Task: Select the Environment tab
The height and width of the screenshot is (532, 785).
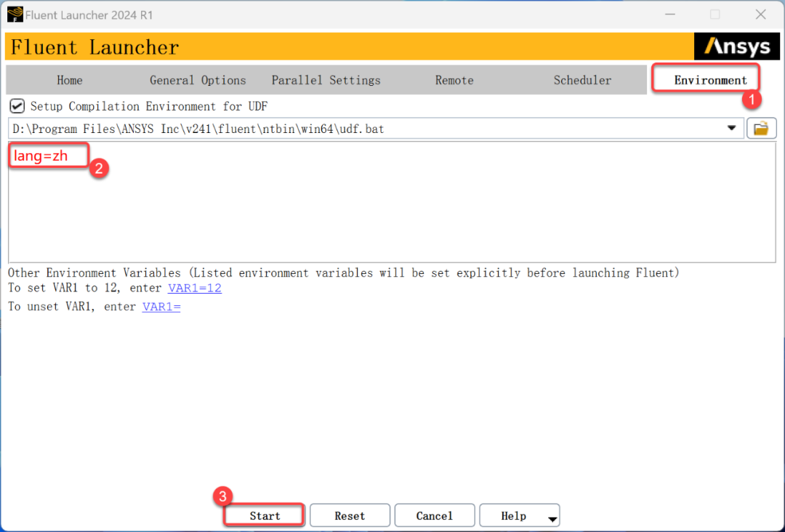Action: point(710,80)
